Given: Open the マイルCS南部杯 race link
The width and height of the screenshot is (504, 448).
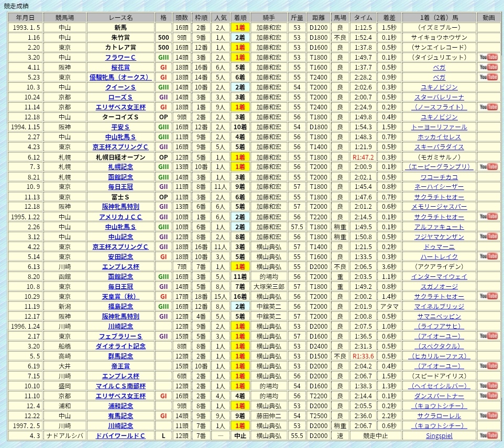Looking at the screenshot, I should click(x=120, y=386).
